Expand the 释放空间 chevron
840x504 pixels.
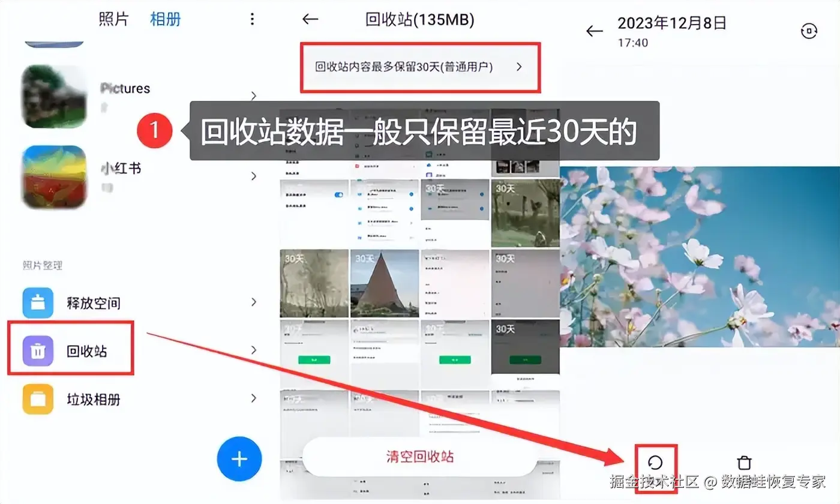coord(254,302)
